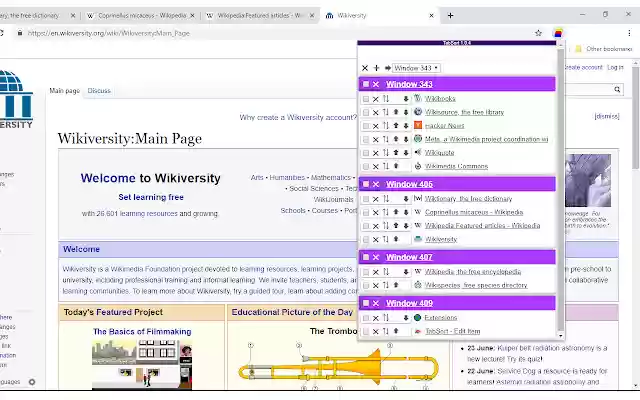
Task: Move Wikimedia Commons entry up
Action: 396,166
